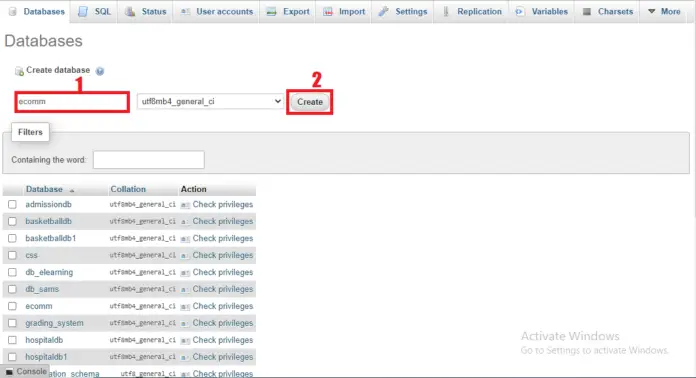Open the Replication tab

pyautogui.click(x=471, y=12)
